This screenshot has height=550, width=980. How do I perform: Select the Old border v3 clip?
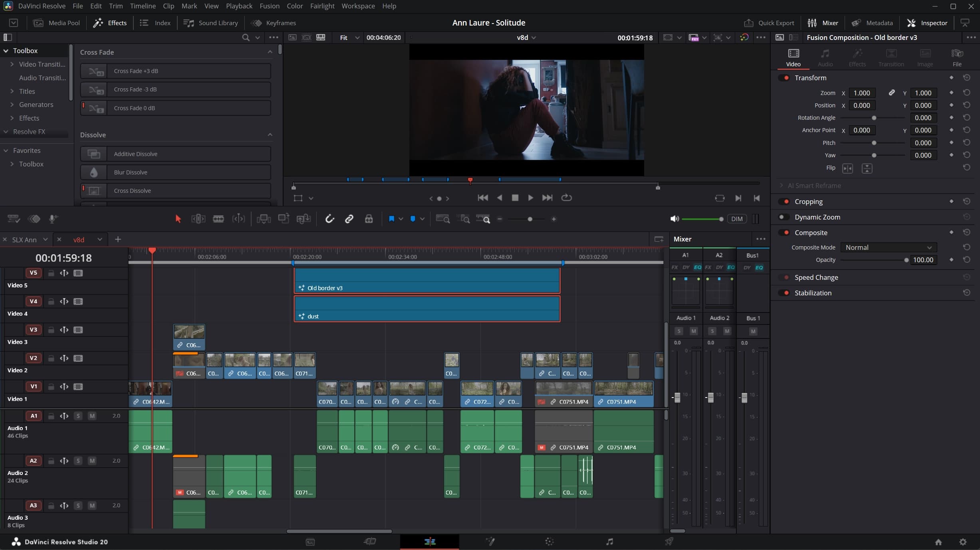[x=427, y=281]
